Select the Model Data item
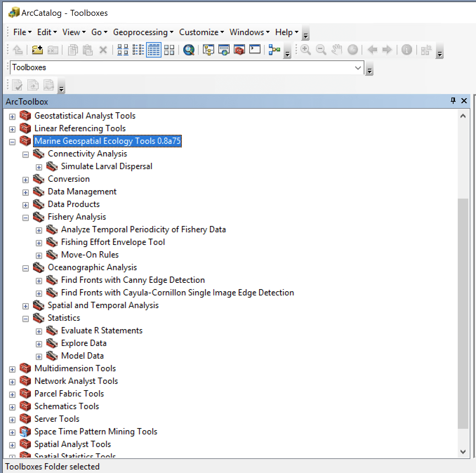Screen dimensions: 476x473 coord(82,356)
